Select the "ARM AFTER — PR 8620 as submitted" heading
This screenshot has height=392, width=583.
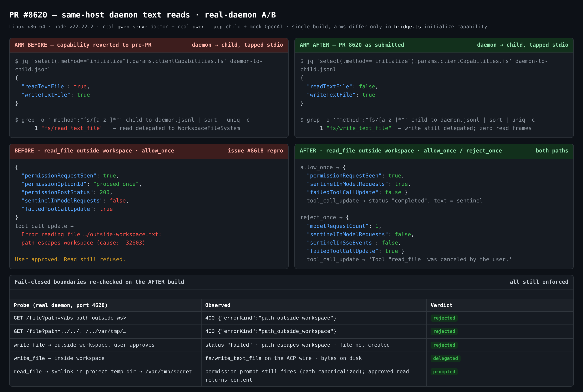352,45
